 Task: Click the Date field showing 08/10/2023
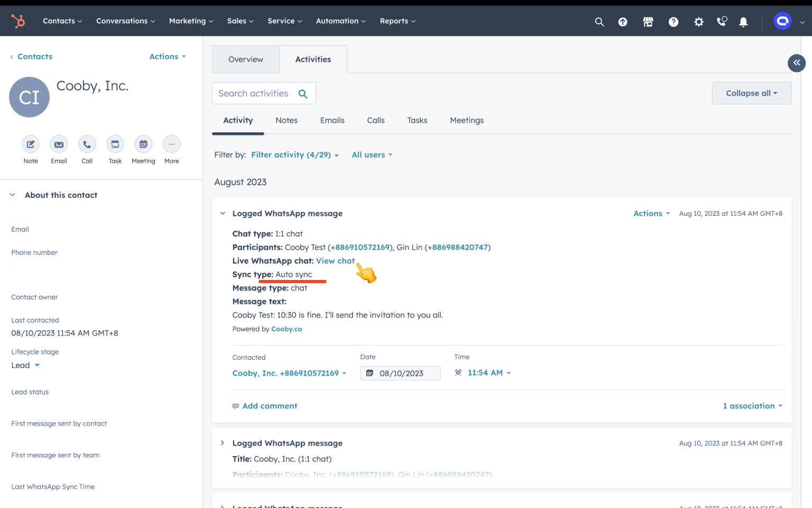[400, 374]
